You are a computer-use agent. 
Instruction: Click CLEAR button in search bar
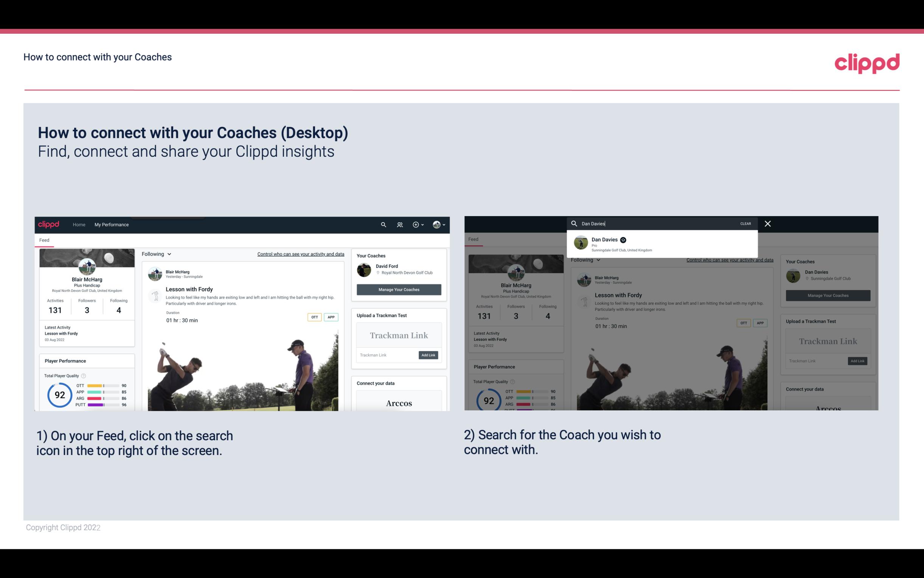pyautogui.click(x=746, y=223)
